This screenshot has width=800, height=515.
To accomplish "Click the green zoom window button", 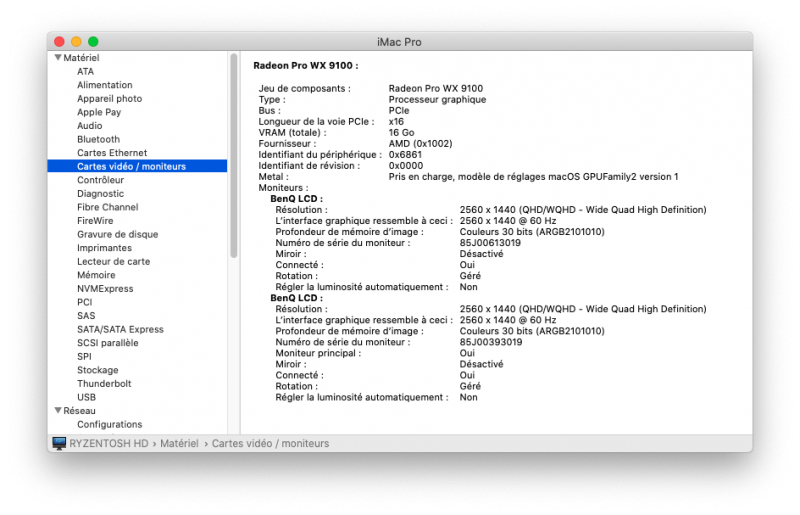I will point(93,41).
